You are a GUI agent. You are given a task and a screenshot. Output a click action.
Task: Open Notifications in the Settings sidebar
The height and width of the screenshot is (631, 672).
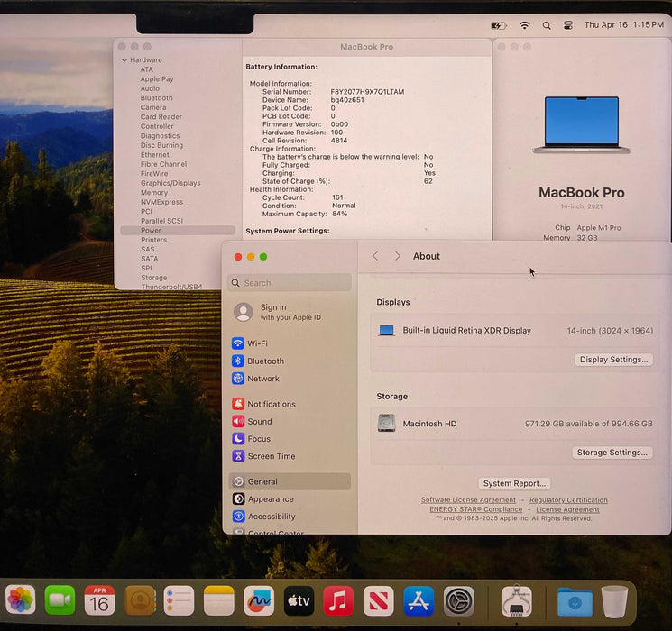tap(290, 404)
